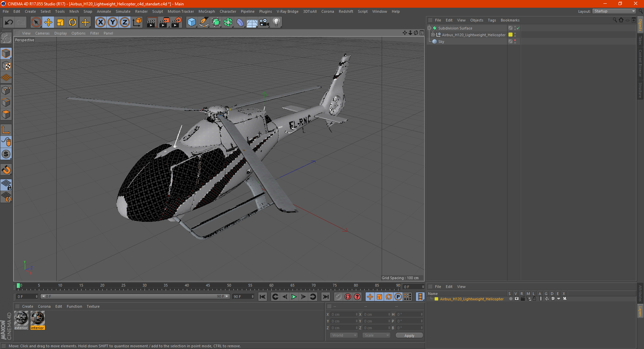Click Render Active View clapperboard icon
This screenshot has height=349, width=644.
coord(152,22)
